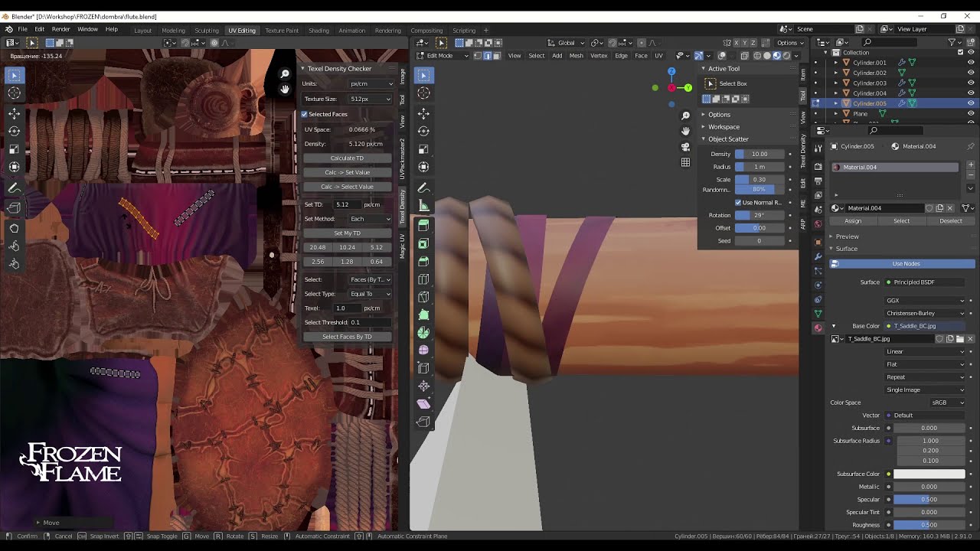Image resolution: width=980 pixels, height=551 pixels.
Task: Hide the Plane object with eye icon
Action: 971,113
